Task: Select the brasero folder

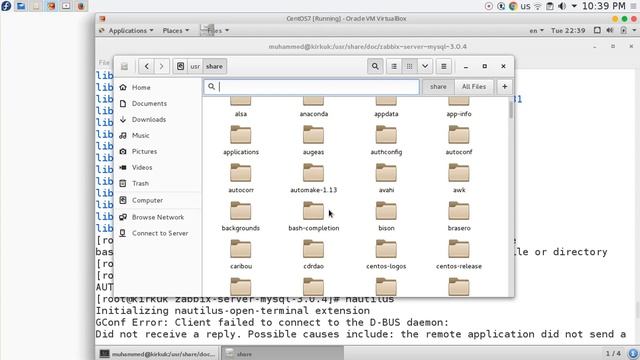Action: (459, 216)
